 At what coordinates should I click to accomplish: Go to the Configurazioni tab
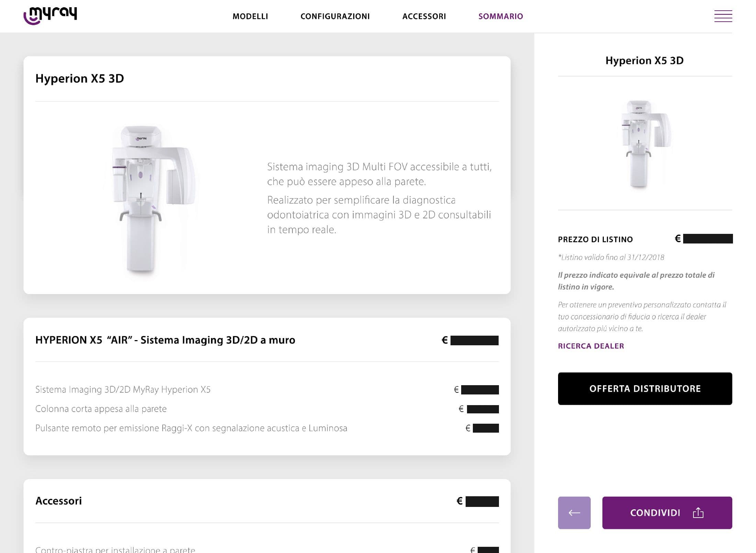tap(335, 16)
